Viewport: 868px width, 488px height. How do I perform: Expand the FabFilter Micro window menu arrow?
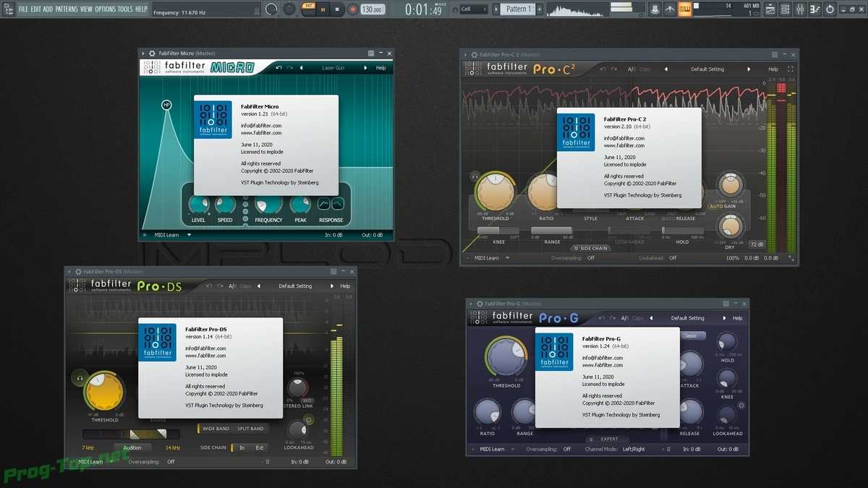click(x=143, y=53)
